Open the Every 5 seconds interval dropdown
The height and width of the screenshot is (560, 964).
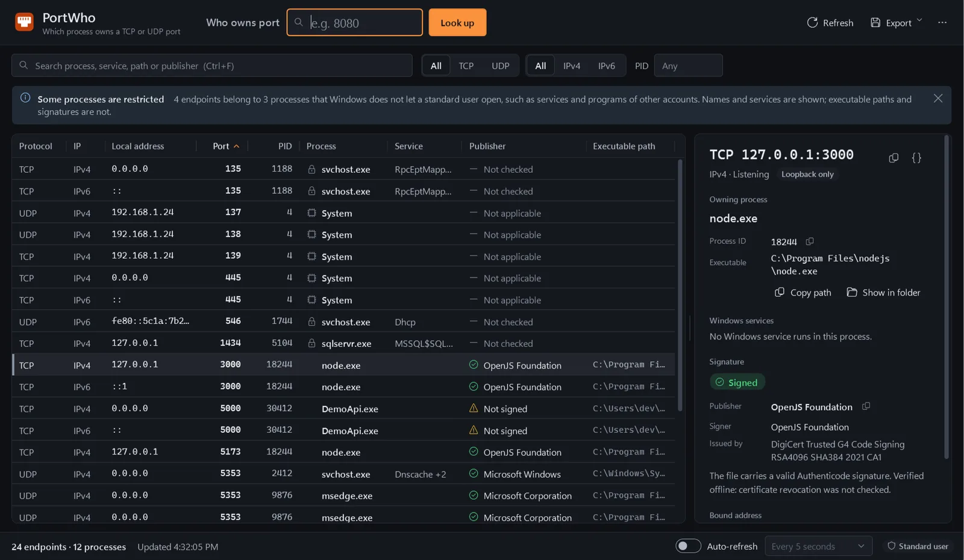[x=818, y=546]
